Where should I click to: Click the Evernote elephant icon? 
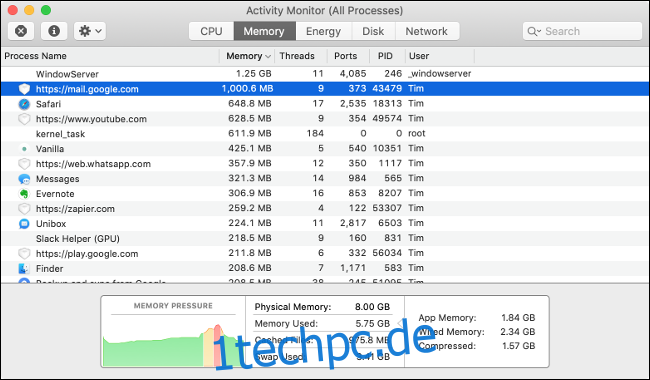(x=24, y=194)
